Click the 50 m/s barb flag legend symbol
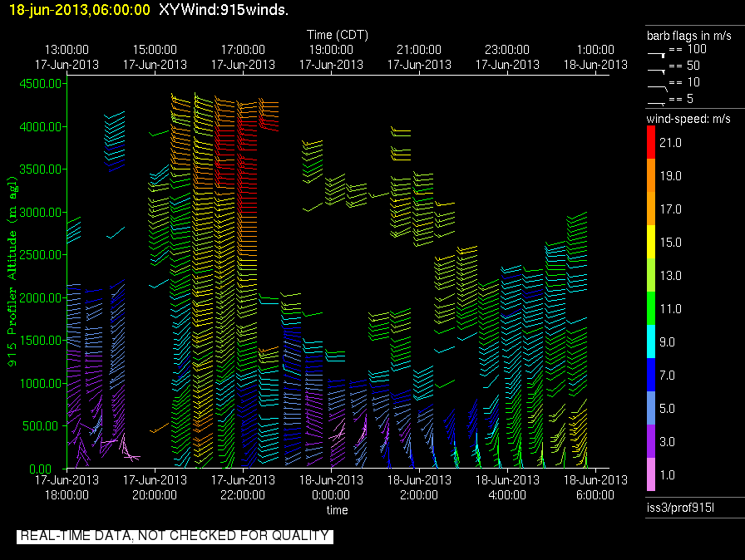This screenshot has width=745, height=560. point(657,71)
